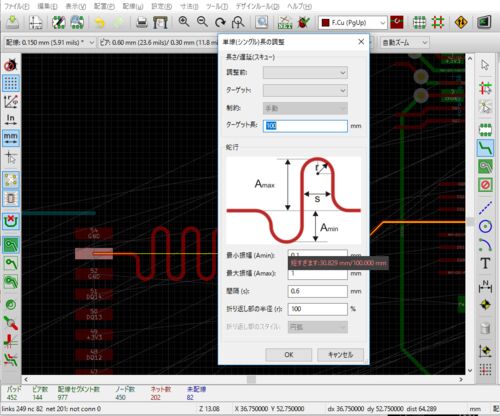Open the ヘルプ menu
This screenshot has width=500, height=416.
coord(299,6)
